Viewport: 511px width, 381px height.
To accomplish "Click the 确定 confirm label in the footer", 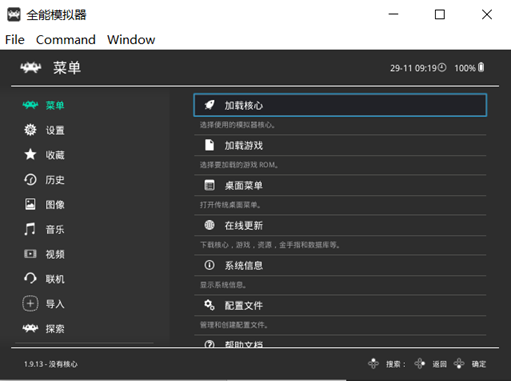I will tap(479, 364).
